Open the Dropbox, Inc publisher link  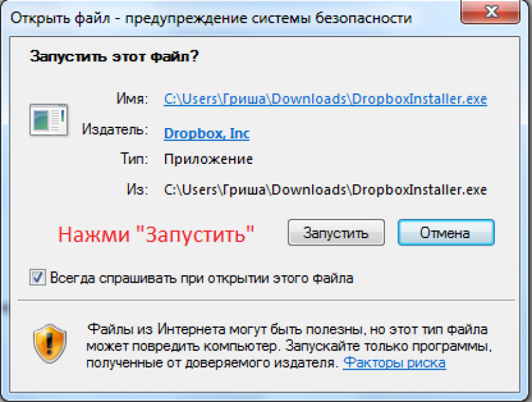206,134
